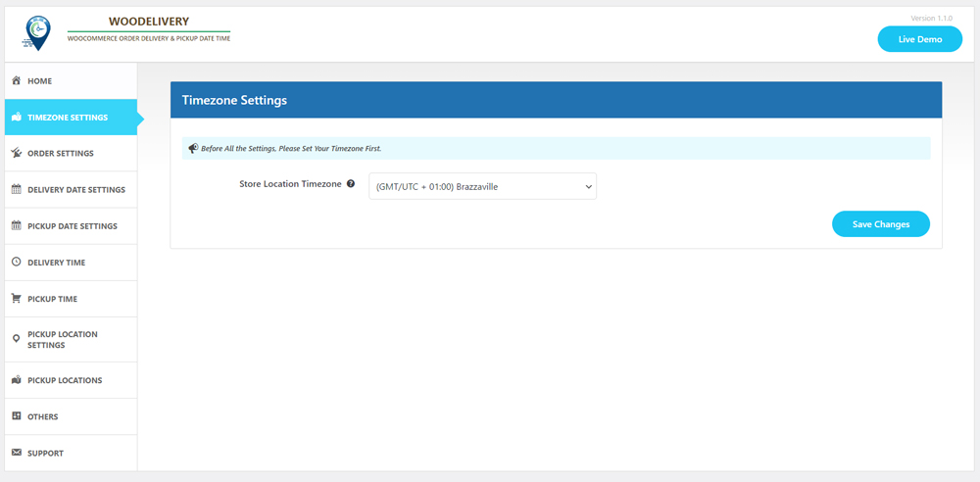Click the Support envelope icon

coord(17,453)
